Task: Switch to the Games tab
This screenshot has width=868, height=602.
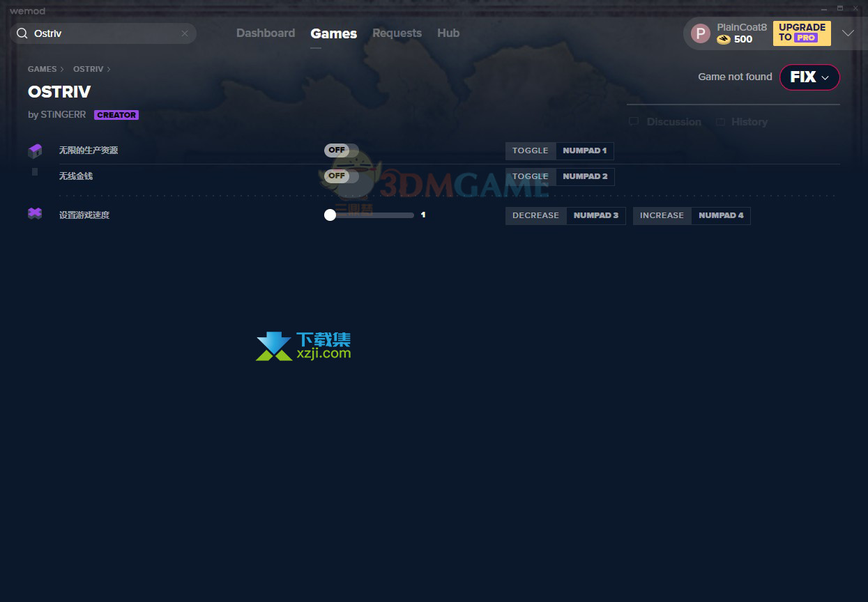Action: [x=334, y=33]
